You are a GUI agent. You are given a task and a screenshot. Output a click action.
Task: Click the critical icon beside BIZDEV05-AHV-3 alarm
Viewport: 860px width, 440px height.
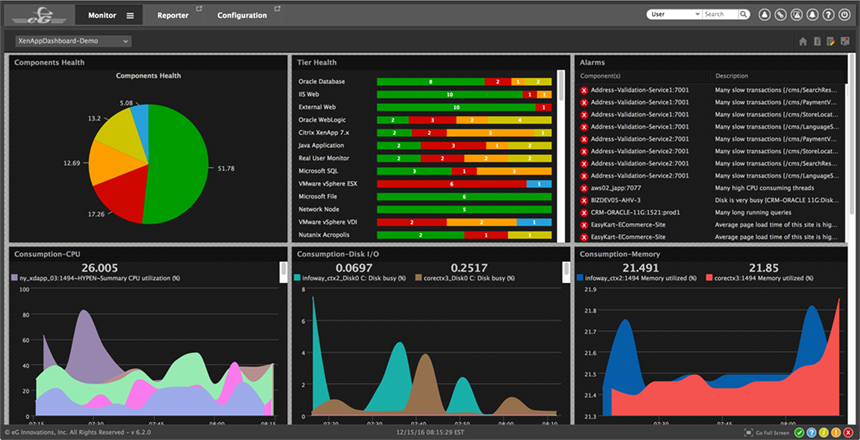[584, 200]
